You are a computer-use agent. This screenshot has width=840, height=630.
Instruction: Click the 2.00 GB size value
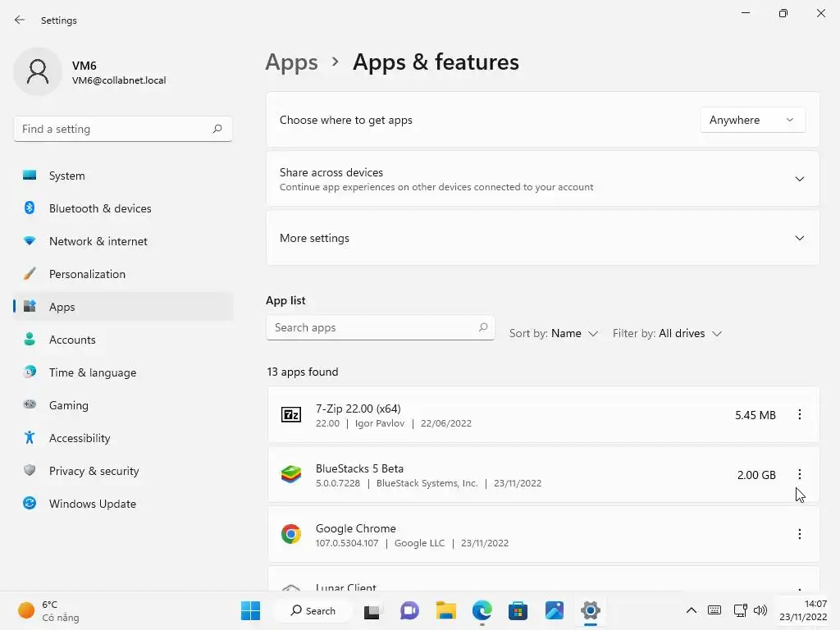[756, 475]
